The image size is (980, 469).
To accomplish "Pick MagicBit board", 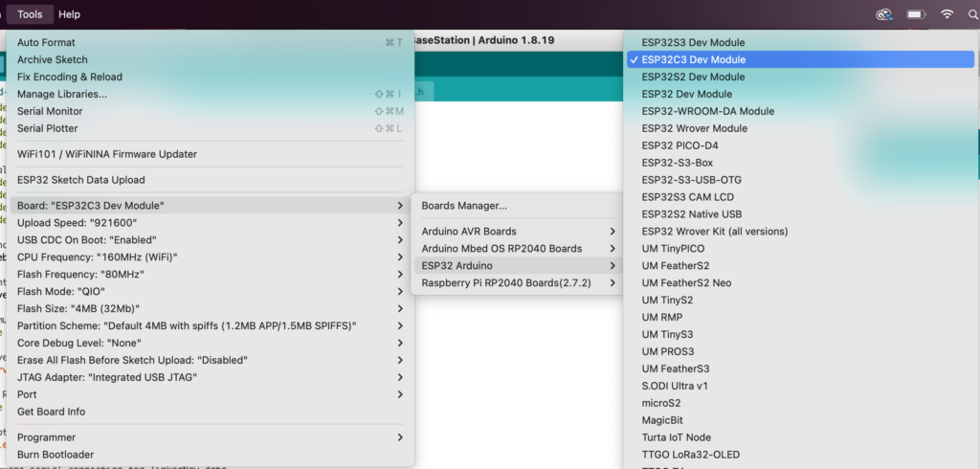I will [801, 420].
